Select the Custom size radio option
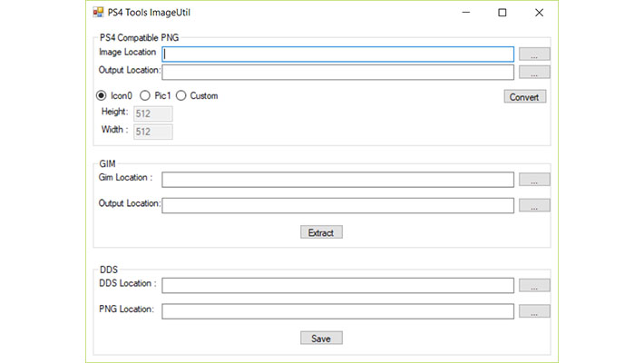The image size is (644, 363). (181, 96)
